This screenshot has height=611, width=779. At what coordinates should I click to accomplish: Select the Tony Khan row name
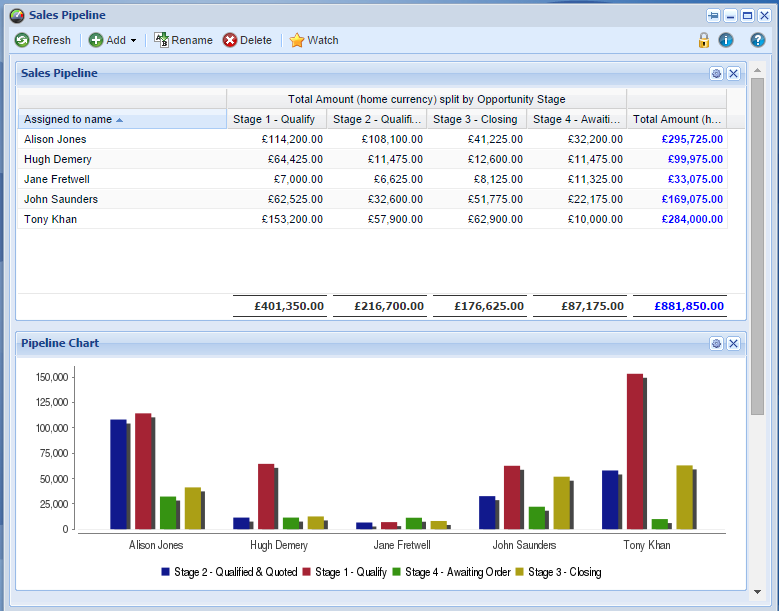tap(50, 219)
